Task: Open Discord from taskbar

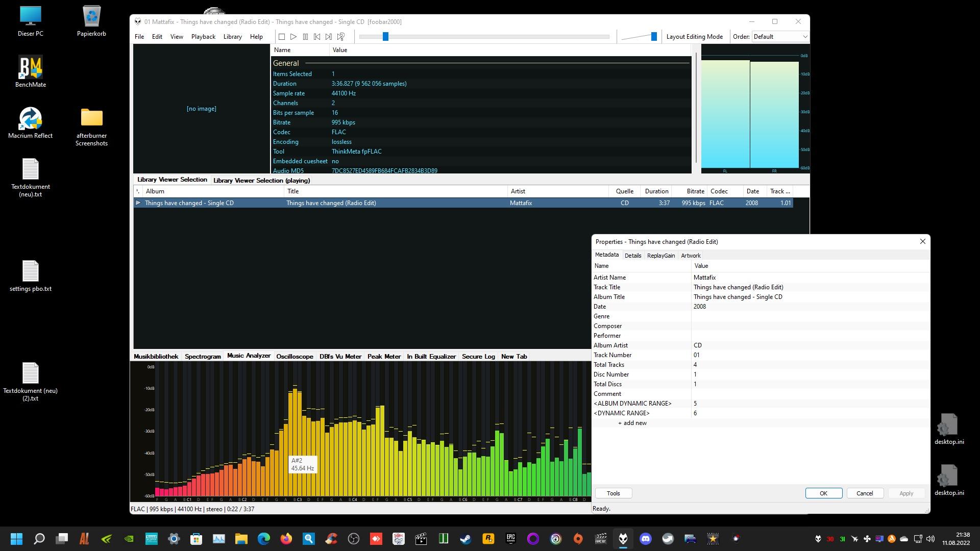Action: pyautogui.click(x=646, y=539)
